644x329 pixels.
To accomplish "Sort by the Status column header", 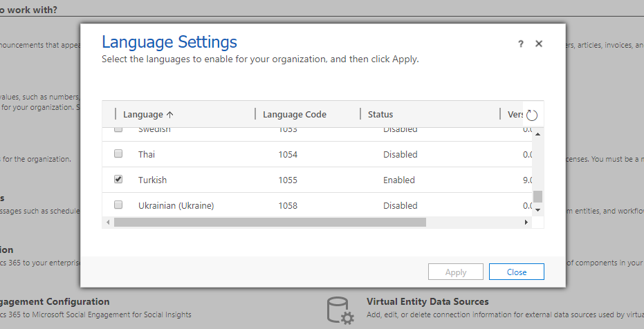I will (380, 115).
